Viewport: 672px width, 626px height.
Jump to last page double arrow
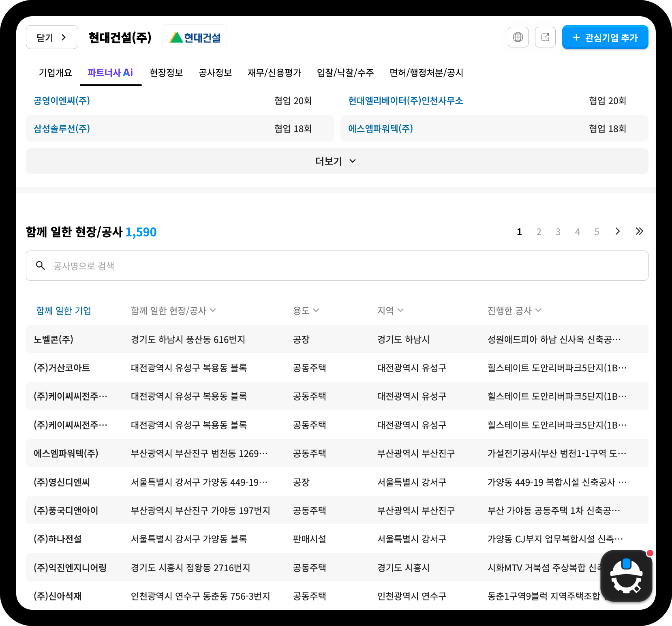tap(639, 232)
